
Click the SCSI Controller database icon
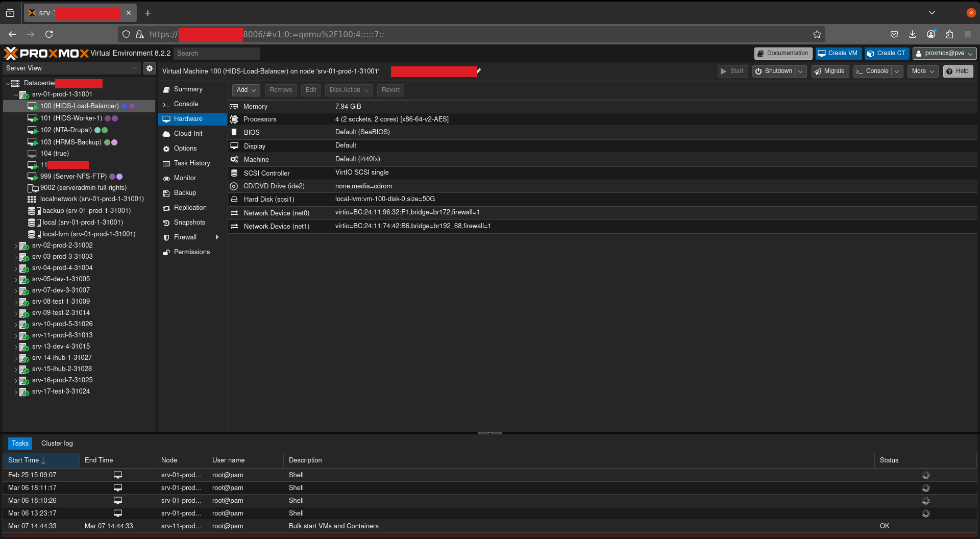(x=234, y=173)
